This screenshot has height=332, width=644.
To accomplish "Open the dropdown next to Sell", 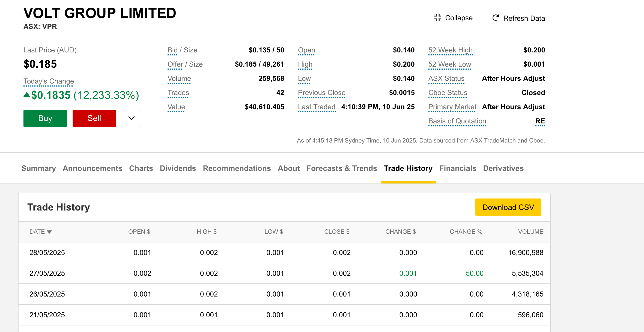I will tap(132, 118).
